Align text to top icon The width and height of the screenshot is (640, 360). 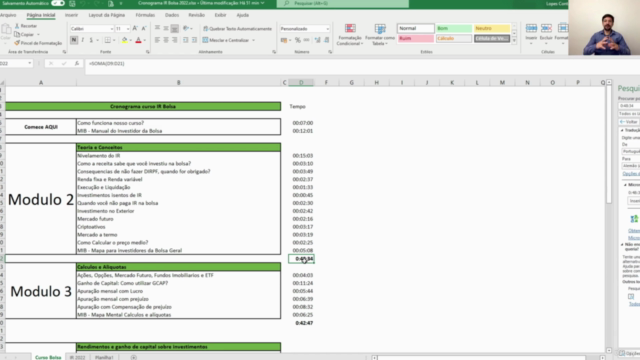click(157, 28)
